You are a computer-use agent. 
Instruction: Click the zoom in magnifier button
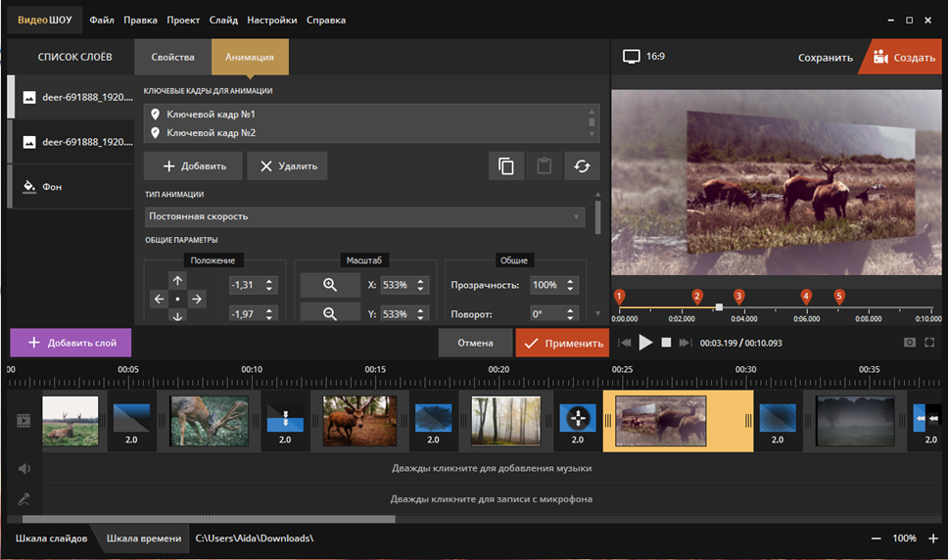tap(330, 285)
